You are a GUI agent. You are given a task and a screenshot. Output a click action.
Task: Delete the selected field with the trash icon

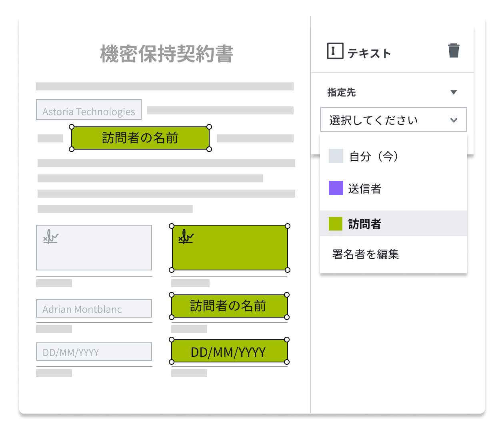(x=453, y=50)
